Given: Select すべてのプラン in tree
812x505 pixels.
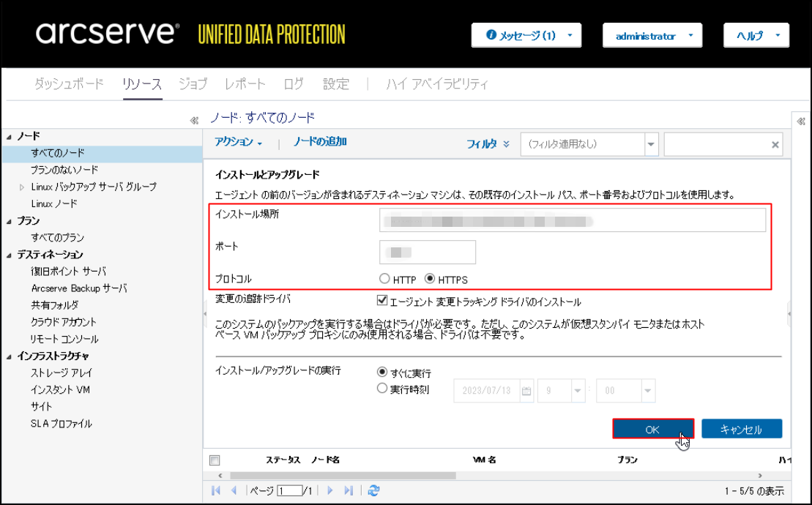Looking at the screenshot, I should tap(58, 237).
